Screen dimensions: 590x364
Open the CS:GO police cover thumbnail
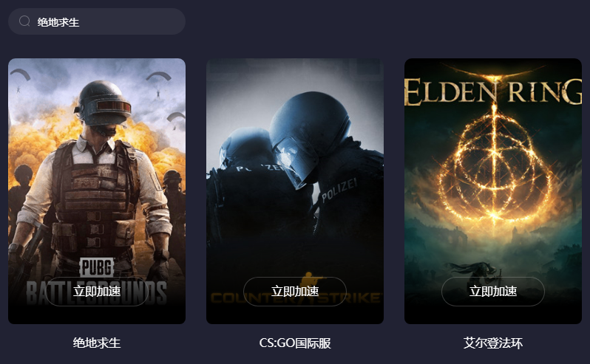pos(294,190)
